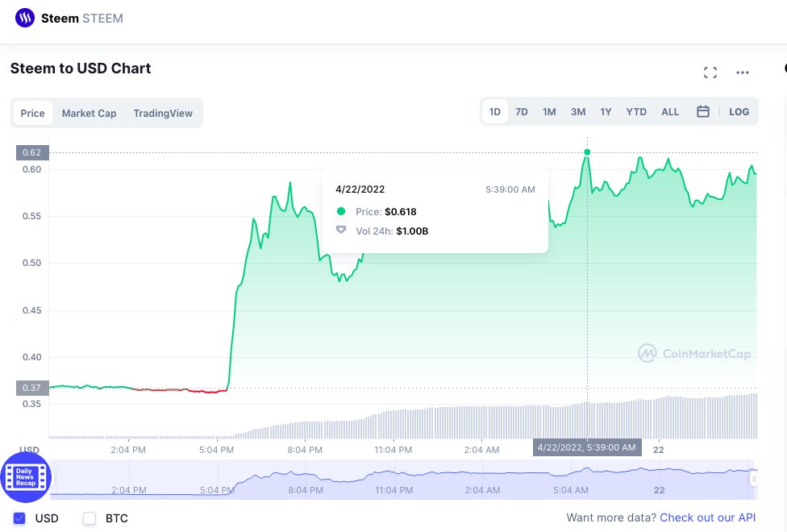Click the 0.62 high price label

click(x=32, y=152)
